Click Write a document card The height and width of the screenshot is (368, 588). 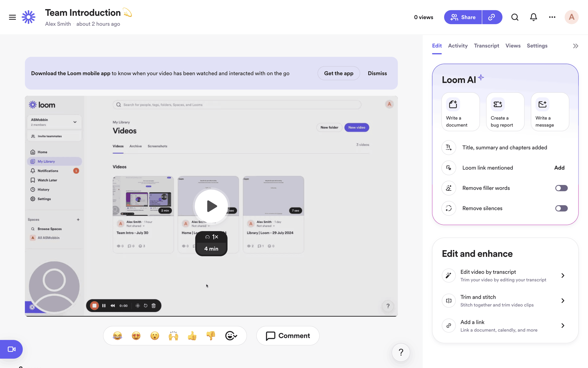(461, 112)
